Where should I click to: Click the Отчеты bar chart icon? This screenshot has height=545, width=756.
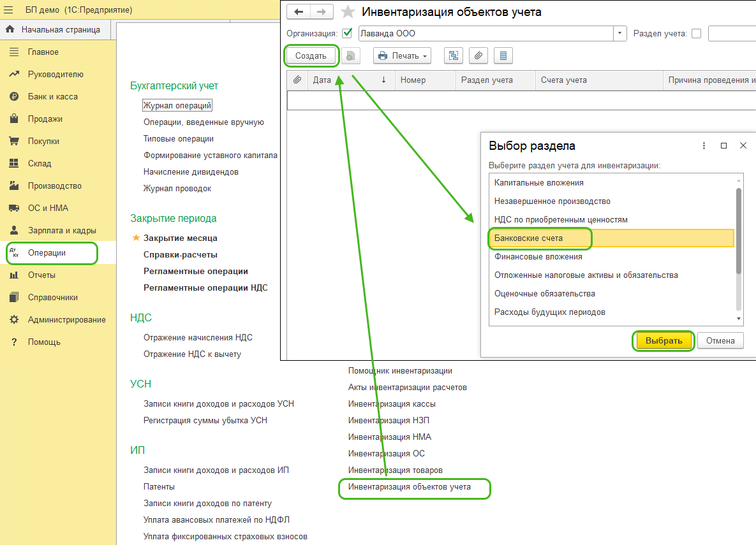coord(14,275)
